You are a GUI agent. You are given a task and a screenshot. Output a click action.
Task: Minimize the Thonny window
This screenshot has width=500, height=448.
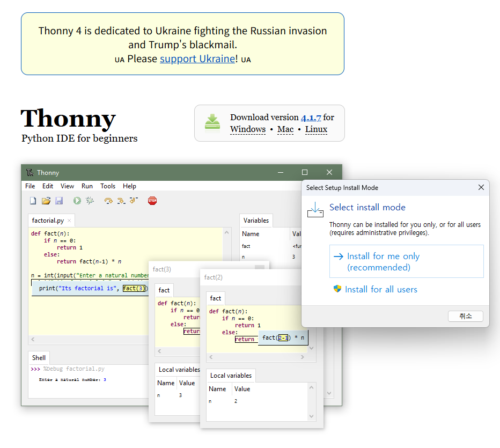point(281,173)
